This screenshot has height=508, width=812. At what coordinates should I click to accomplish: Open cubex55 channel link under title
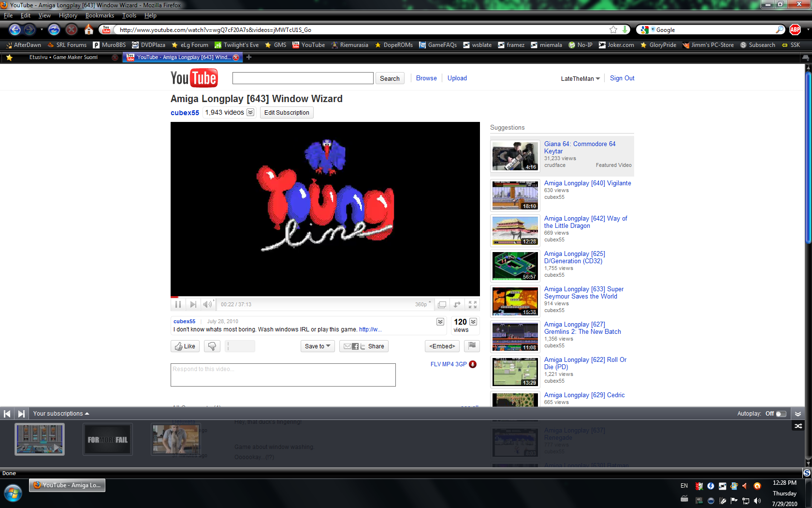tap(185, 113)
